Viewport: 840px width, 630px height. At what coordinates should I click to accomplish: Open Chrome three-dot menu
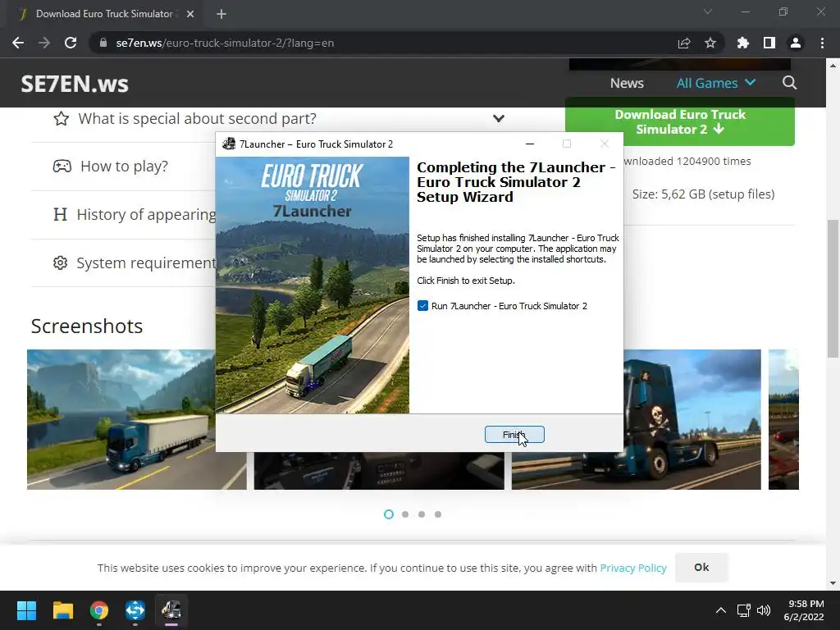click(x=822, y=43)
